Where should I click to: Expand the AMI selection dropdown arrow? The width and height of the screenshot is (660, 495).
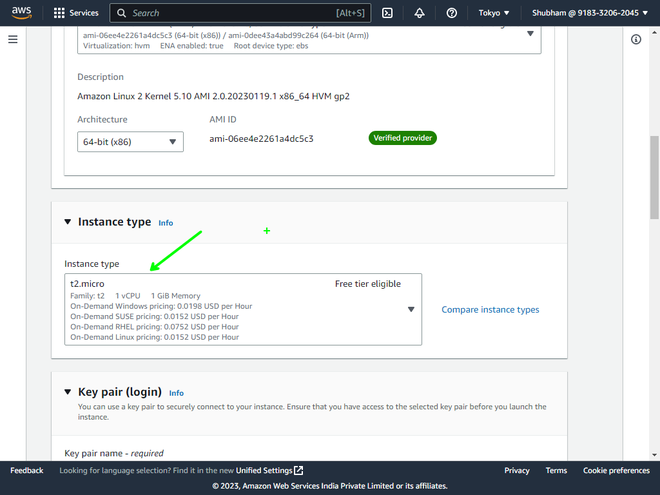530,33
